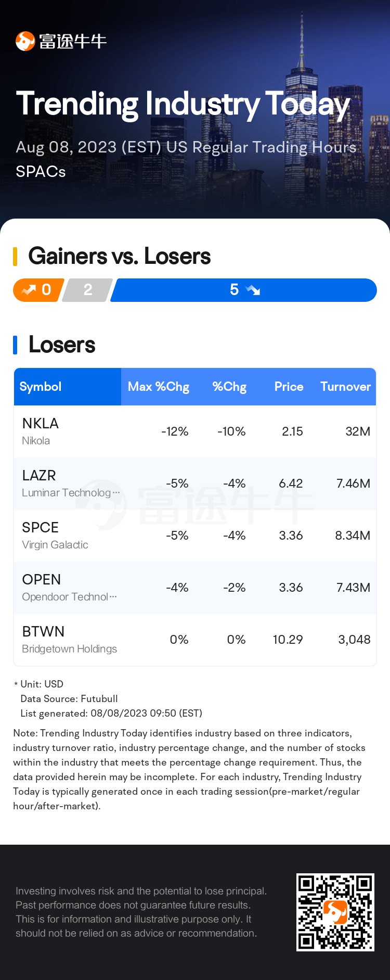
Task: Sort by Turnover column header
Action: [345, 387]
